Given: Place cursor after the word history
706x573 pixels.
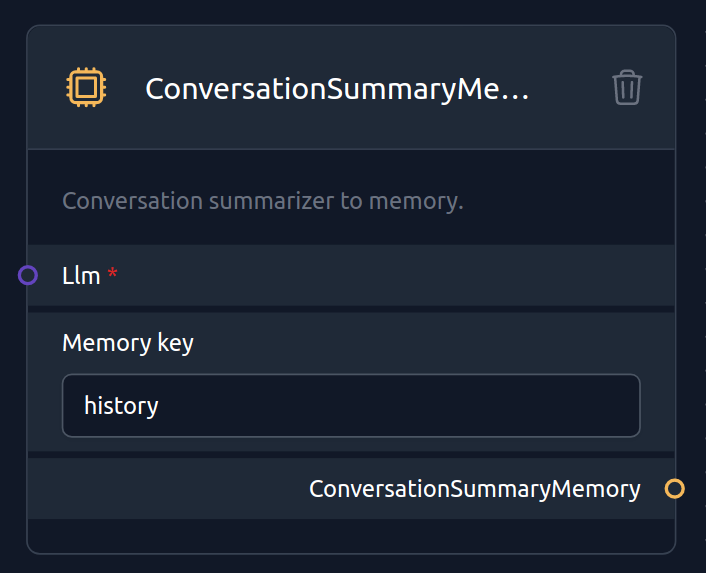Looking at the screenshot, I should (x=160, y=406).
